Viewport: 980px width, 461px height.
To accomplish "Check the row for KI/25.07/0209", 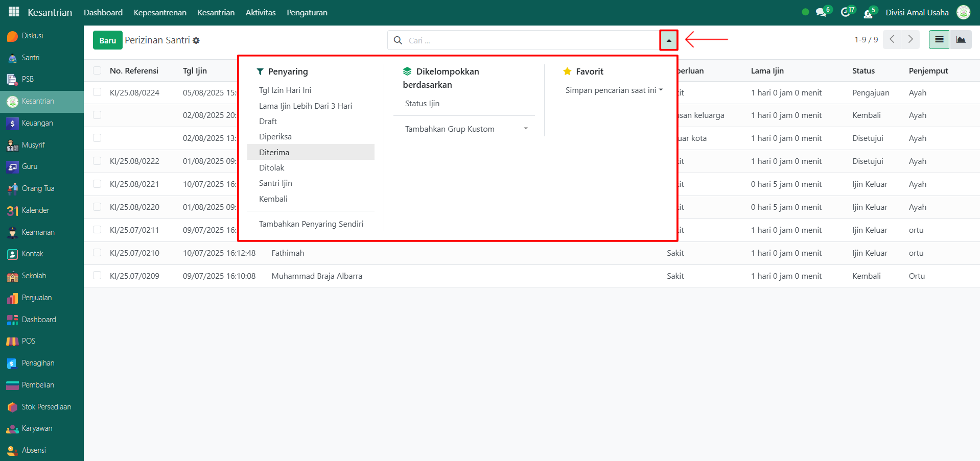I will [97, 276].
